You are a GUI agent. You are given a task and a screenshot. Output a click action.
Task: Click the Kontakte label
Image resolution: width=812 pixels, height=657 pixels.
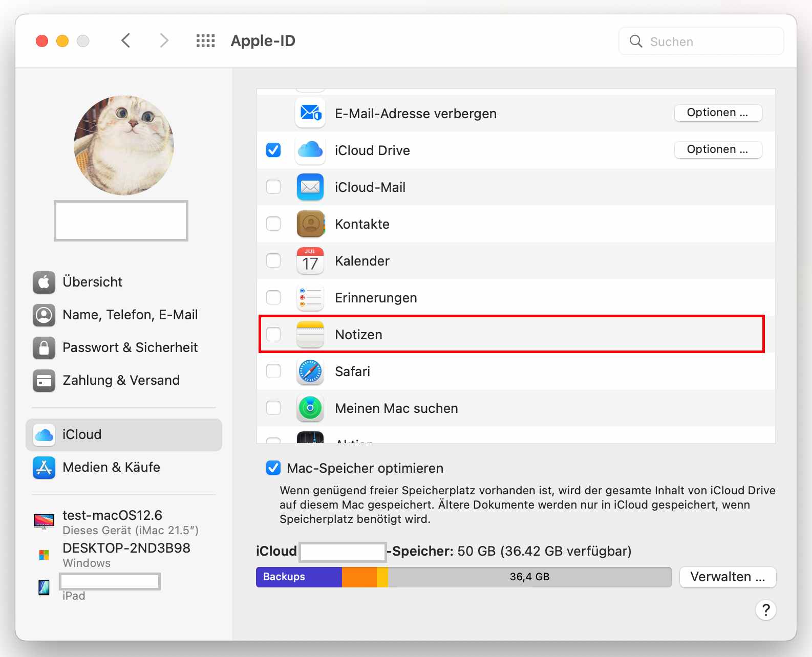click(362, 224)
